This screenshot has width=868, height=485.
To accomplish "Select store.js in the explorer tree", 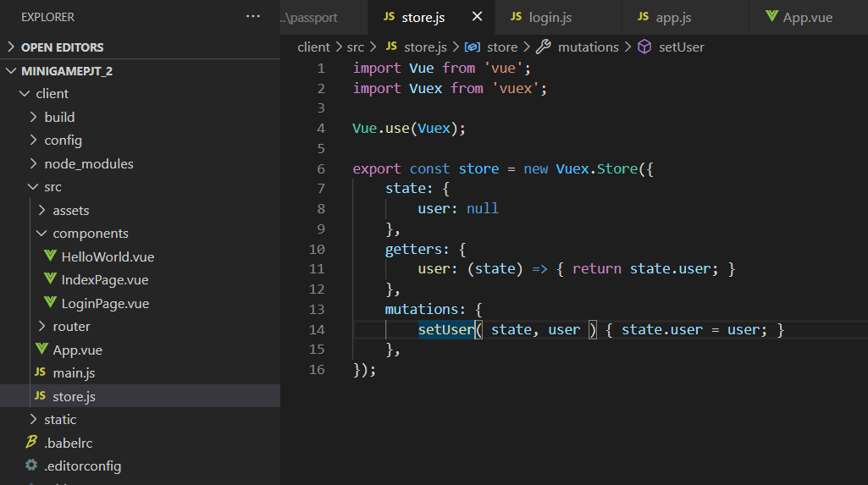I will 140,396.
